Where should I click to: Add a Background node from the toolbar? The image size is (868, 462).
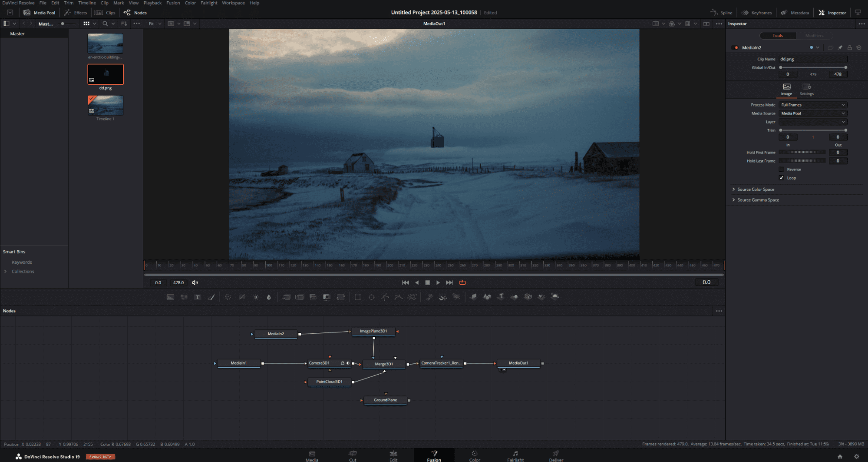point(170,297)
